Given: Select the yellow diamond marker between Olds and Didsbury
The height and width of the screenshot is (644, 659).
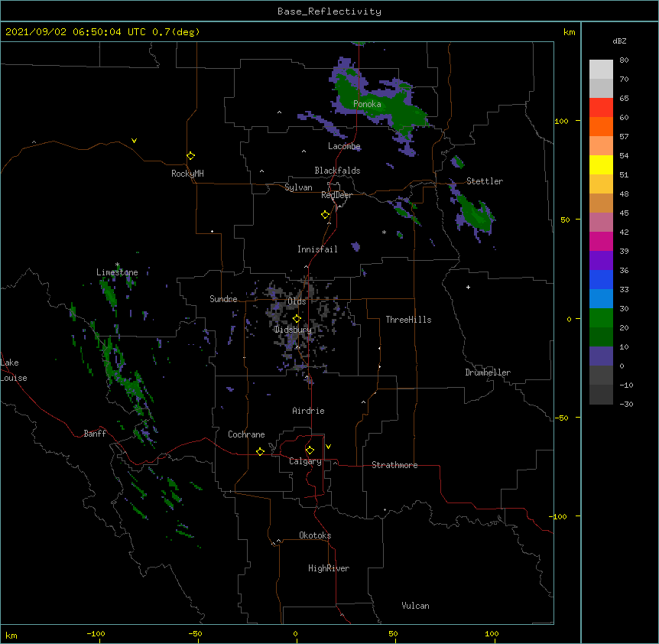Looking at the screenshot, I should 297,318.
